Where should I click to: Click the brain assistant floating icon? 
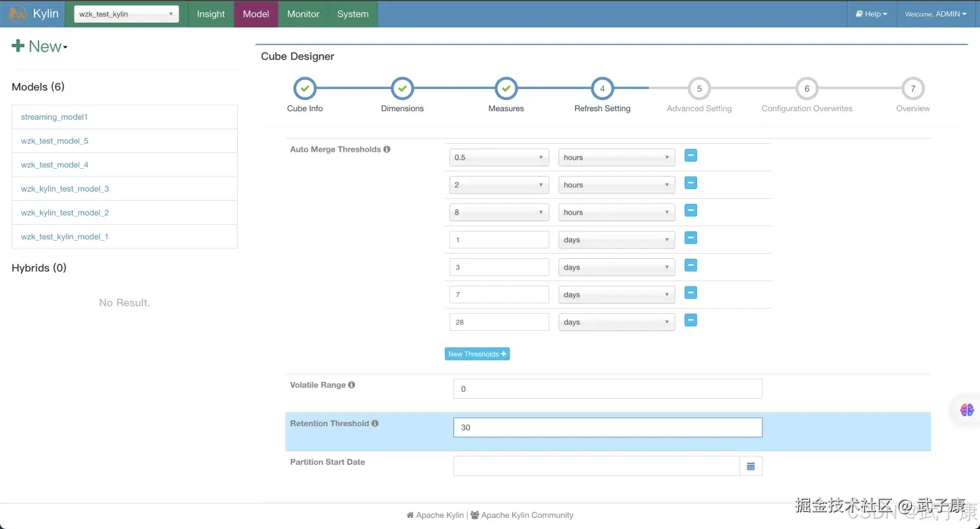click(967, 410)
